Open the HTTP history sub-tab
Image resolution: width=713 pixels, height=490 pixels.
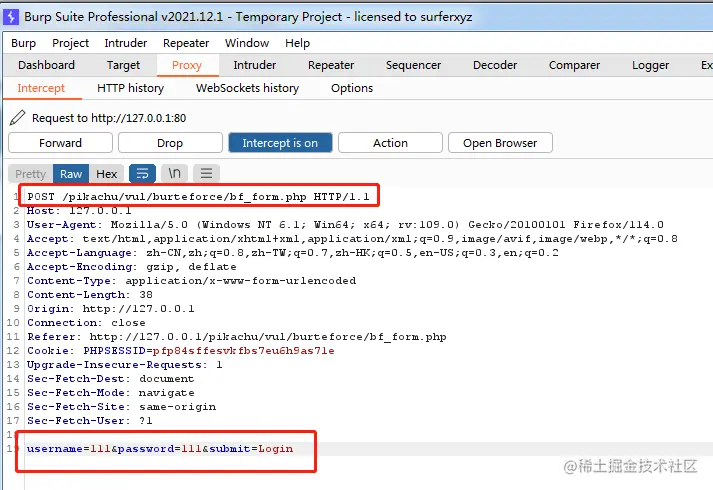131,88
